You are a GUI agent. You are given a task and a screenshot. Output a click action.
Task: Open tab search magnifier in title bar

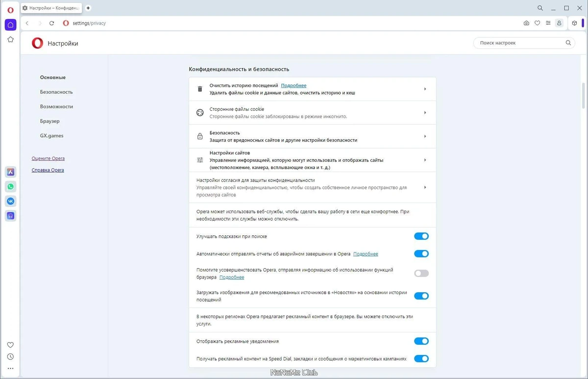tap(540, 8)
